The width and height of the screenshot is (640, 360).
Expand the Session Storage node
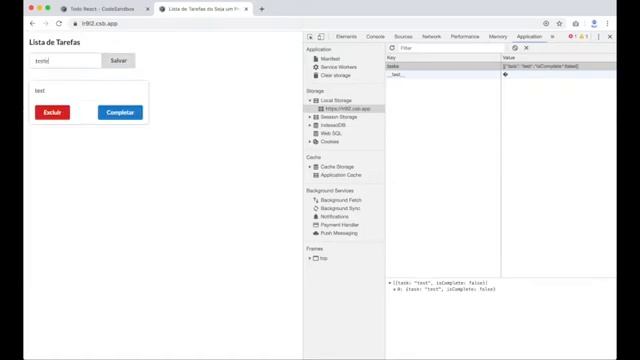tap(310, 117)
